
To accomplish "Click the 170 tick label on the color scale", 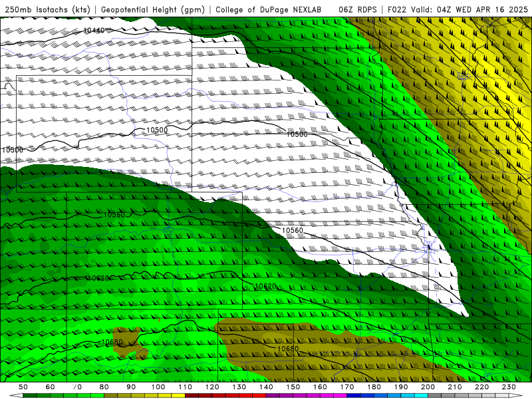I will pyautogui.click(x=347, y=387).
